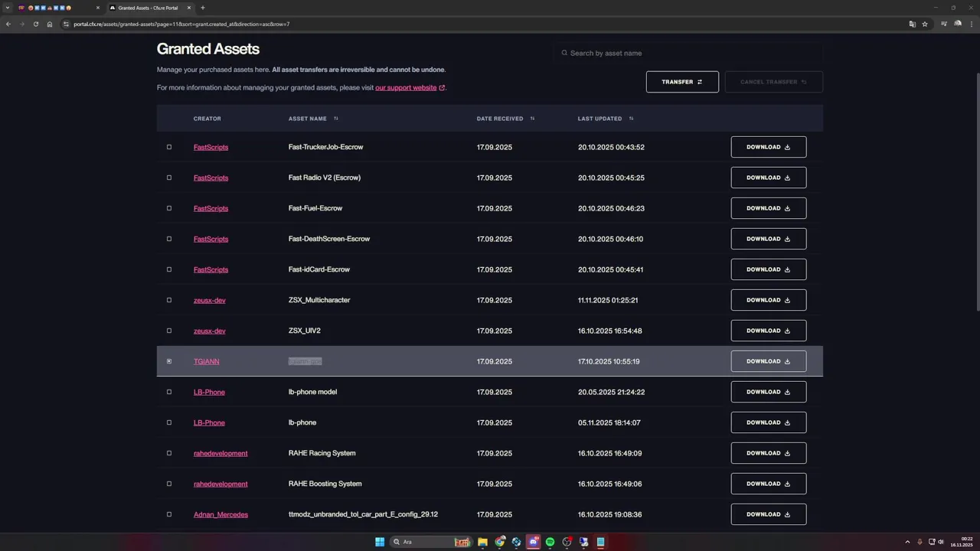This screenshot has width=980, height=551.
Task: Open the 'our support website' link
Action: (406, 88)
